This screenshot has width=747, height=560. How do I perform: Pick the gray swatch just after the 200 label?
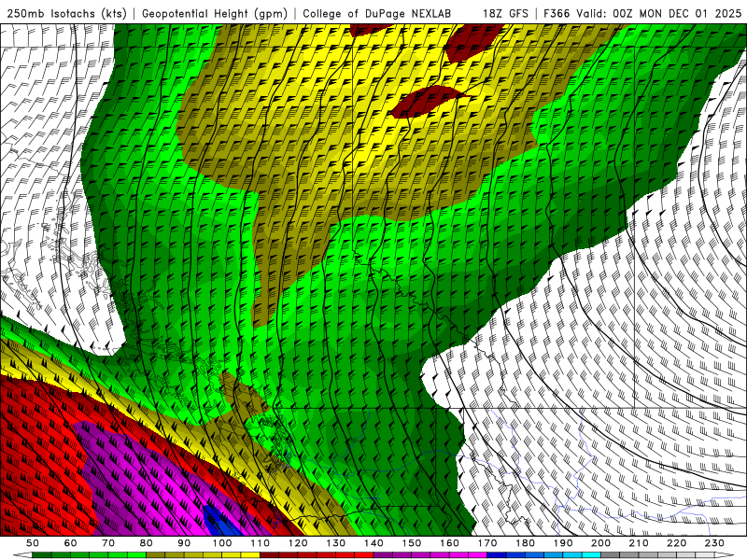point(610,555)
